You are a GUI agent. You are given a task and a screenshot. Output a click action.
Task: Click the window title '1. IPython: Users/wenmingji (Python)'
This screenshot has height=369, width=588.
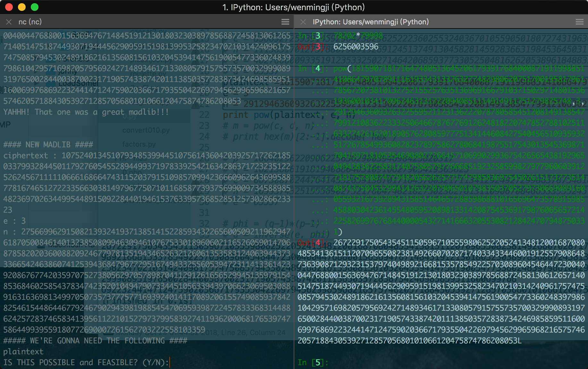294,7
